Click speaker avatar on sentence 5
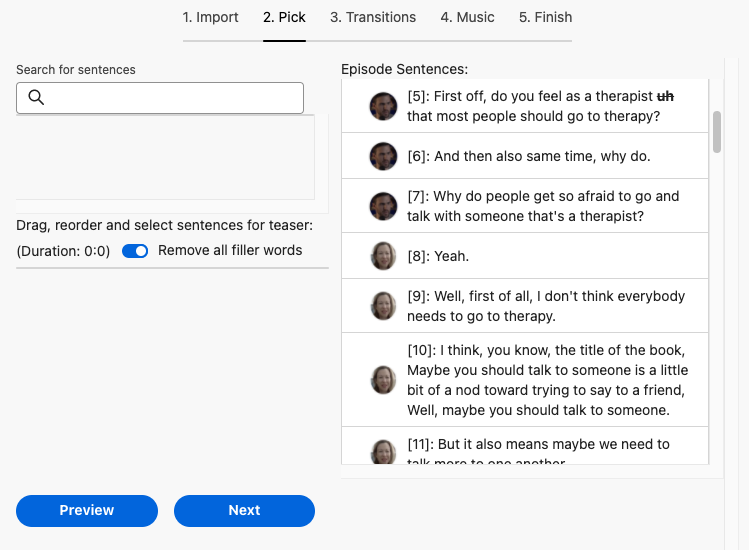Image resolution: width=749 pixels, height=550 pixels. pyautogui.click(x=383, y=106)
